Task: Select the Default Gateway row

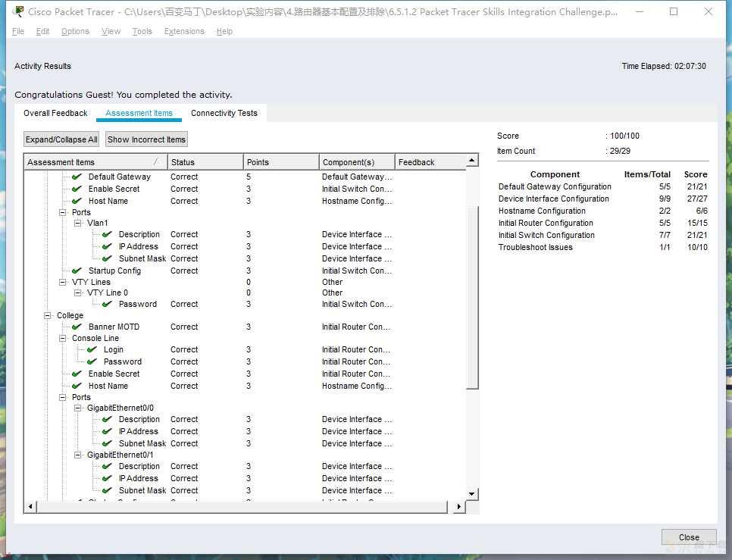Action: [x=245, y=177]
